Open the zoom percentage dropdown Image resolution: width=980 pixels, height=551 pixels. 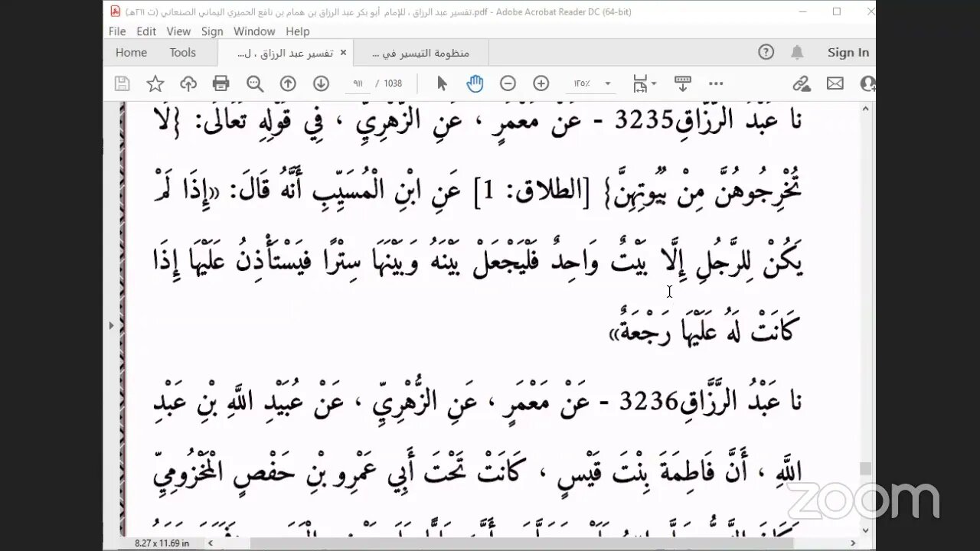(x=608, y=83)
